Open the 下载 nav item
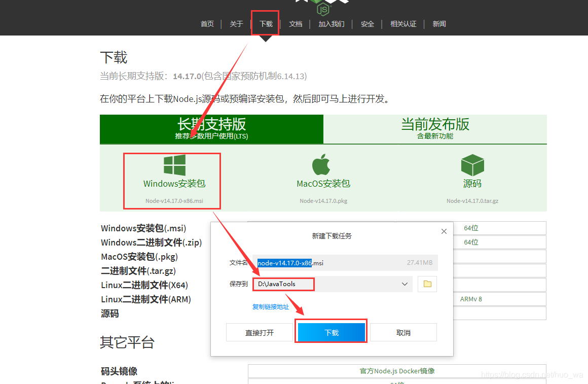 [x=266, y=24]
